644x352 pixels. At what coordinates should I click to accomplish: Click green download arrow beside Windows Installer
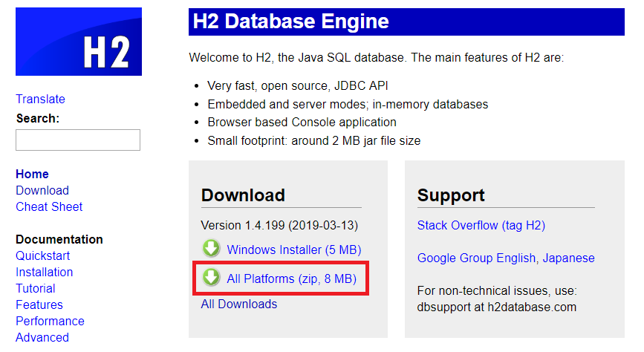pos(211,249)
